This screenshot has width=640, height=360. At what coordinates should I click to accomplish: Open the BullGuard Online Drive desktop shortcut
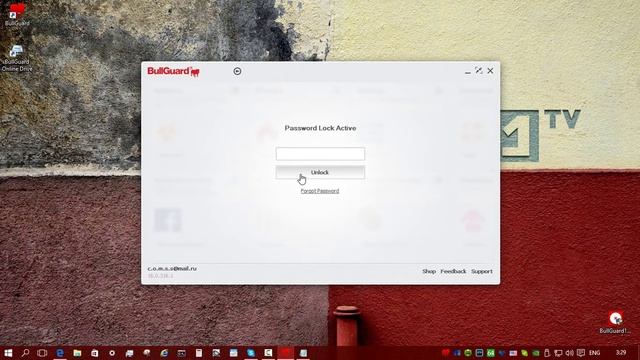(x=17, y=58)
